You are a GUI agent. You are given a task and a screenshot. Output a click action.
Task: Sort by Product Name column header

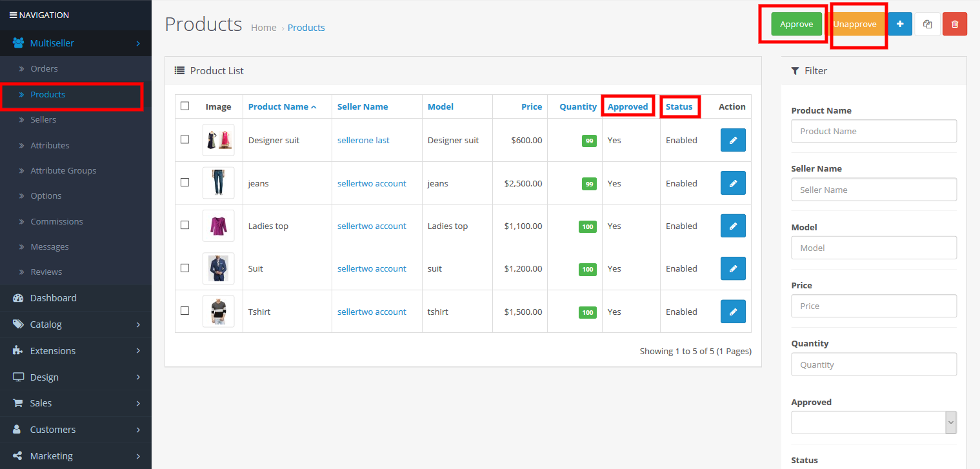tap(282, 106)
